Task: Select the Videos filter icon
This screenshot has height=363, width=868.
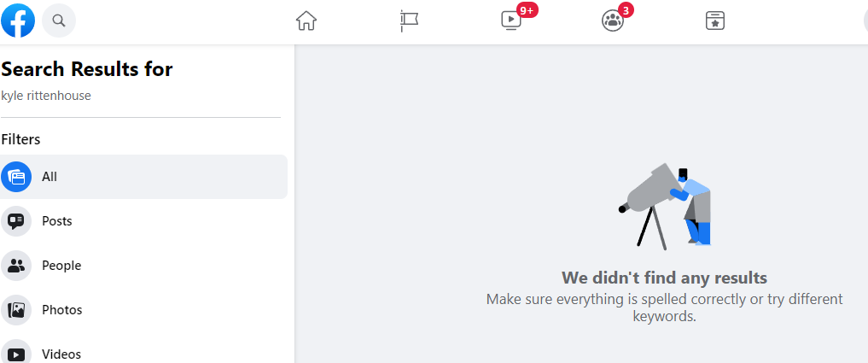Action: click(x=16, y=353)
